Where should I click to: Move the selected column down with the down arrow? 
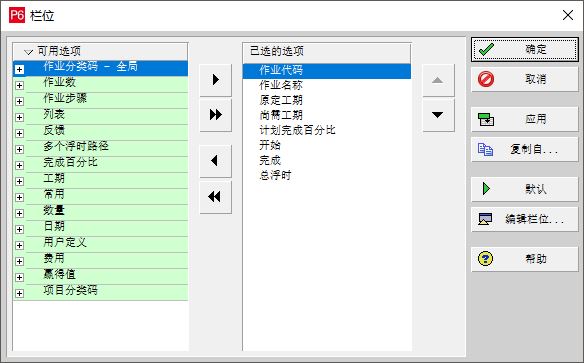pos(438,115)
